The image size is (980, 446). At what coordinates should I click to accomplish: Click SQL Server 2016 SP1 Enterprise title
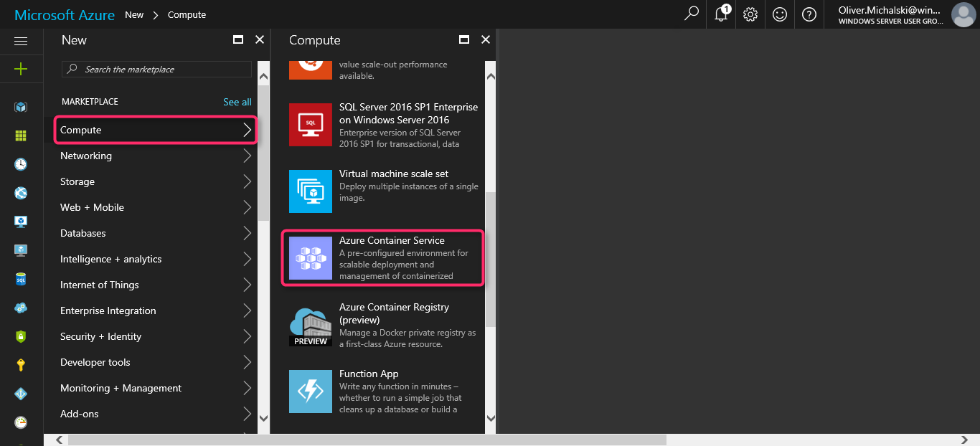(408, 113)
